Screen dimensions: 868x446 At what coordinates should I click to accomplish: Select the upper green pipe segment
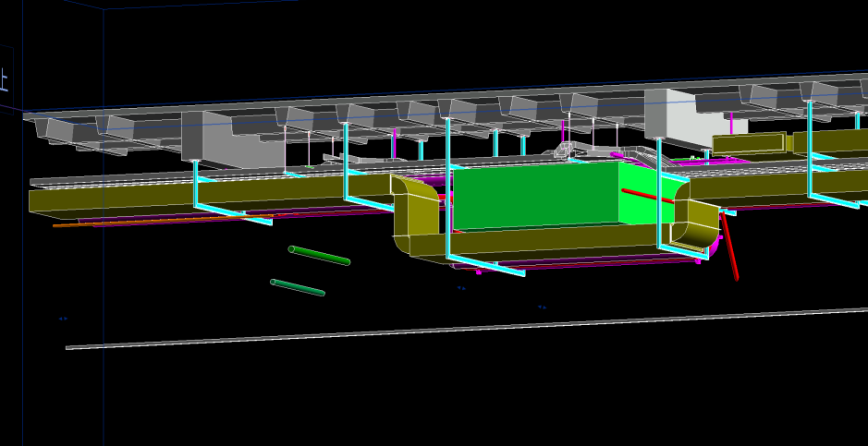(320, 256)
